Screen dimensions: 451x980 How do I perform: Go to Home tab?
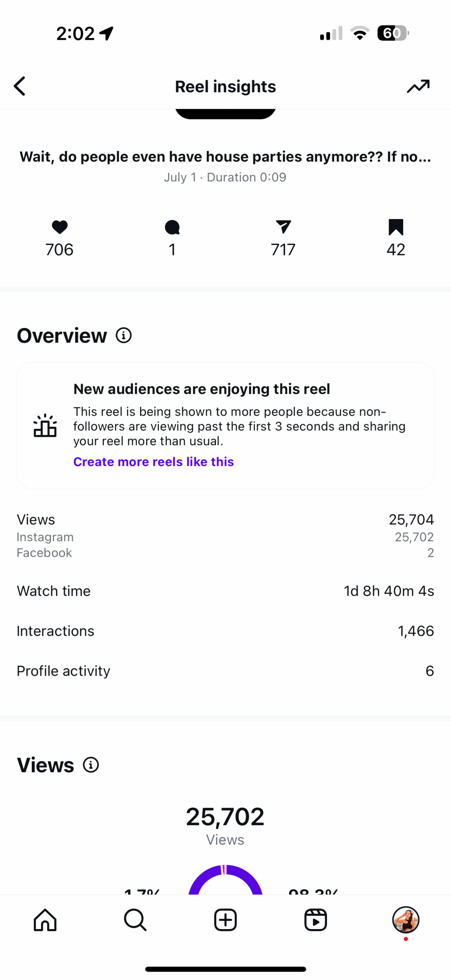click(x=45, y=920)
